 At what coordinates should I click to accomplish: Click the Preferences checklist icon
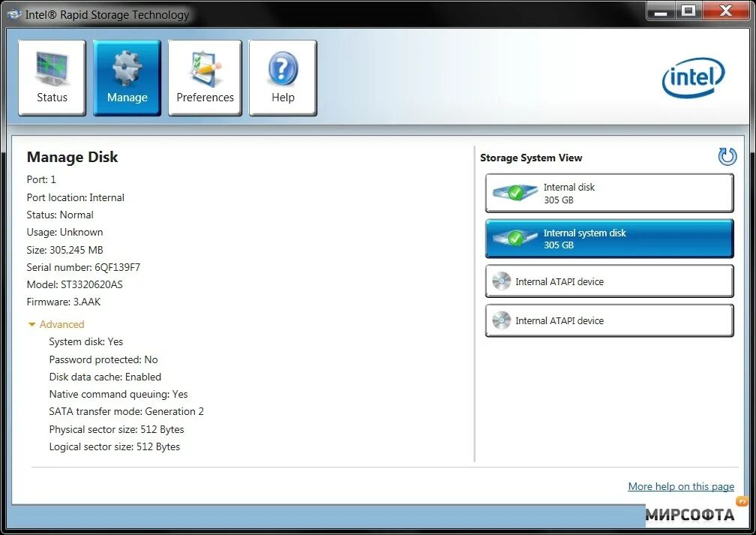pos(205,68)
